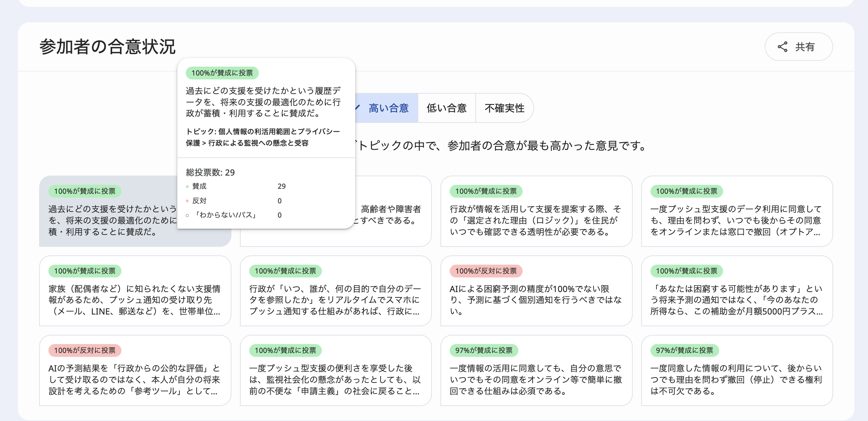Open the card about AIの予測結果を「行政からの公的な評価」

135,370
